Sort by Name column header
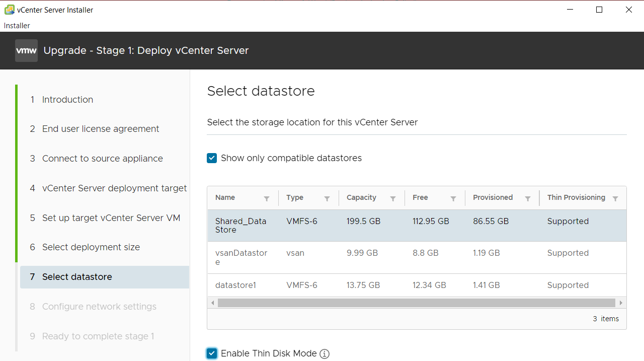The image size is (644, 361). pyautogui.click(x=225, y=197)
